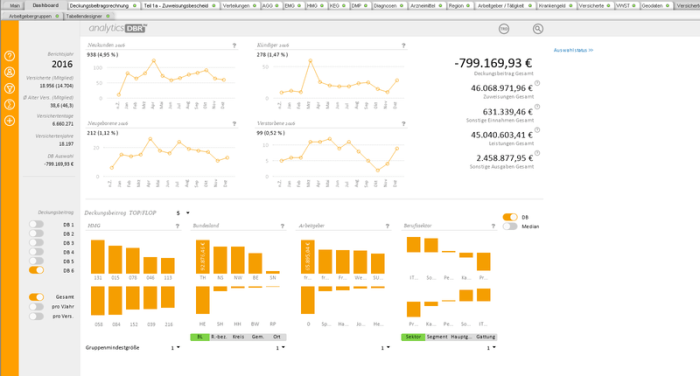Image resolution: width=700 pixels, height=376 pixels.
Task: Click the Berichtsjahr value 2016
Action: [62, 64]
